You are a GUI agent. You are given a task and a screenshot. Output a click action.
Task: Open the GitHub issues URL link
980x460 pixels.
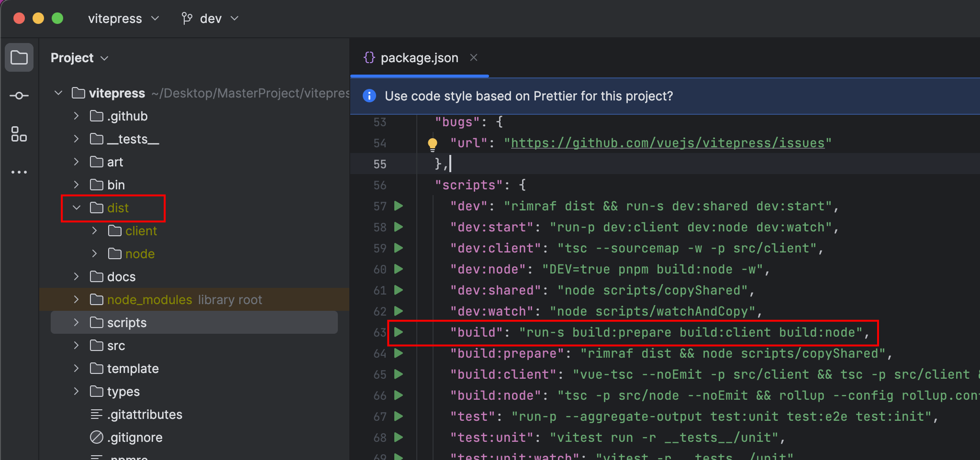coord(668,143)
